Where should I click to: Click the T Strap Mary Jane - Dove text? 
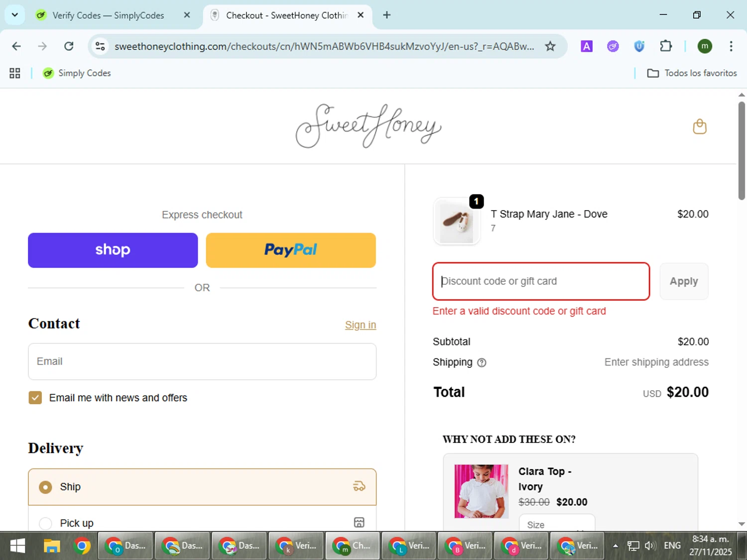point(549,214)
